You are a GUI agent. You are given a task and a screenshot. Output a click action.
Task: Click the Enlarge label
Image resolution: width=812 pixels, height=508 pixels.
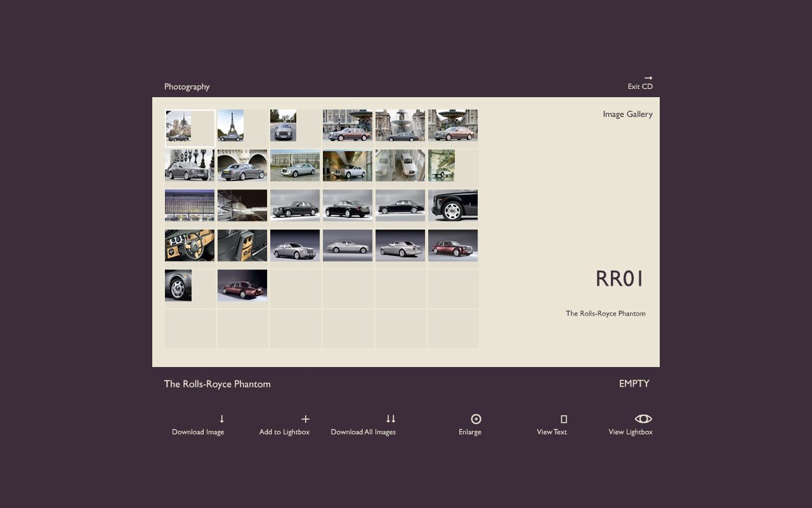(x=470, y=432)
